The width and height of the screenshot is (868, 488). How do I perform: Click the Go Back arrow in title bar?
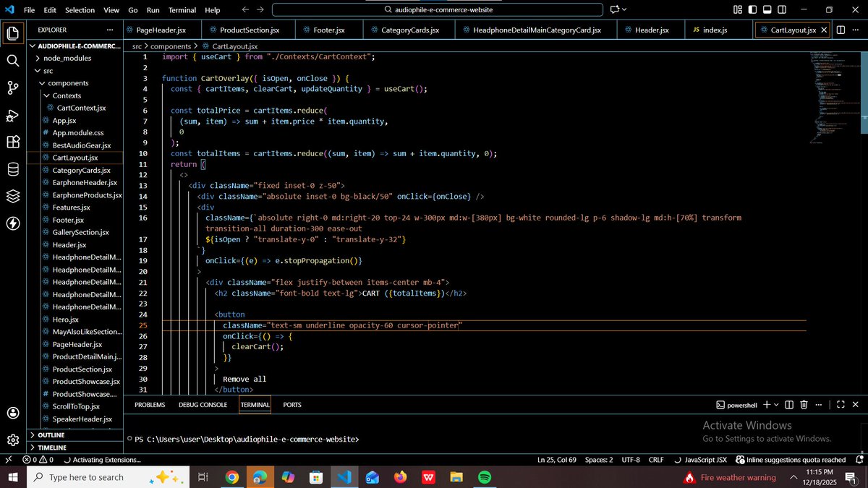pyautogui.click(x=244, y=9)
